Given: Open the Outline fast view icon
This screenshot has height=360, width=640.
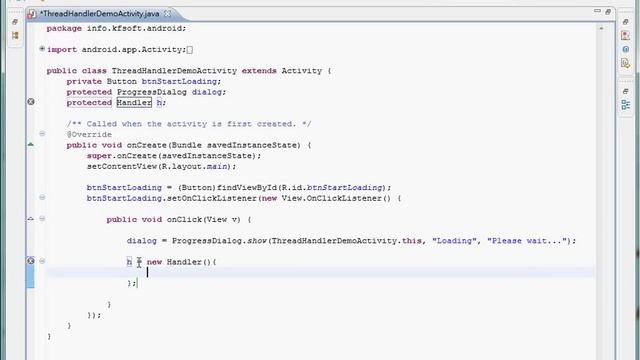Looking at the screenshot, I should pos(625,105).
